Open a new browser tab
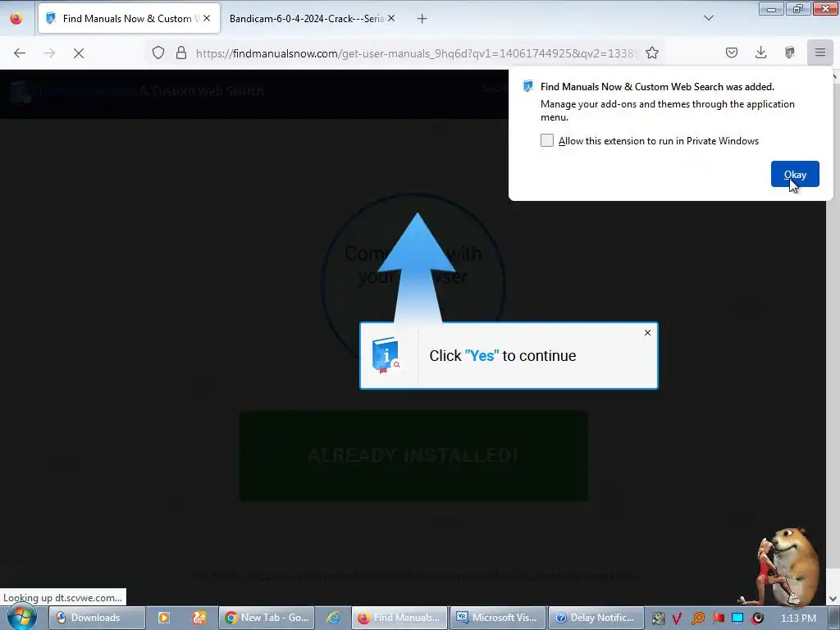Screen dimensions: 840x630 [422, 19]
